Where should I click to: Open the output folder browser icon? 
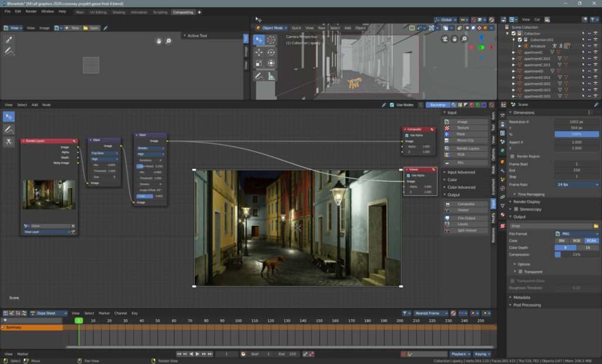tap(596, 226)
